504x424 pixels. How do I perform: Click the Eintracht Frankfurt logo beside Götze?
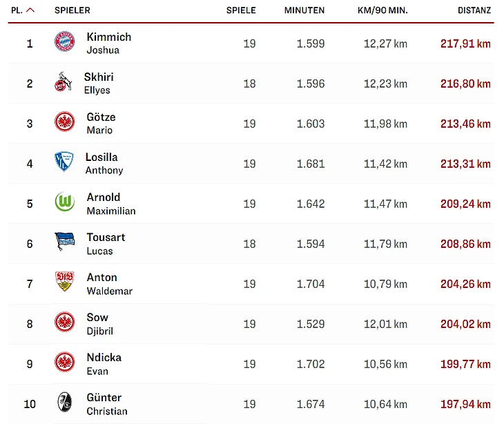[x=64, y=123]
